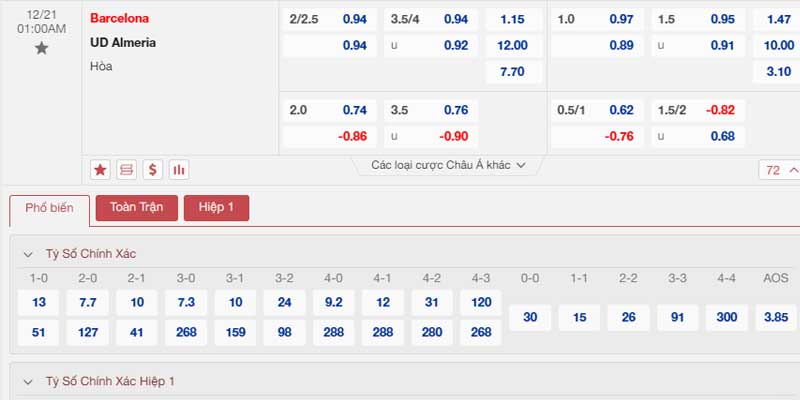Click the dollar sign betting icon

(153, 170)
